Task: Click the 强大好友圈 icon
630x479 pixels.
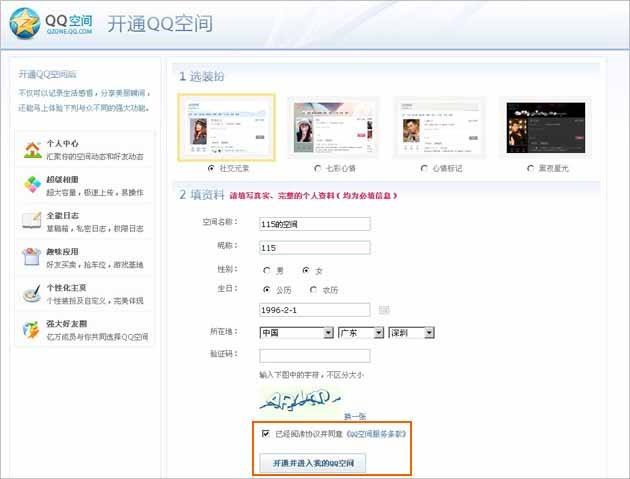Action: tap(30, 330)
